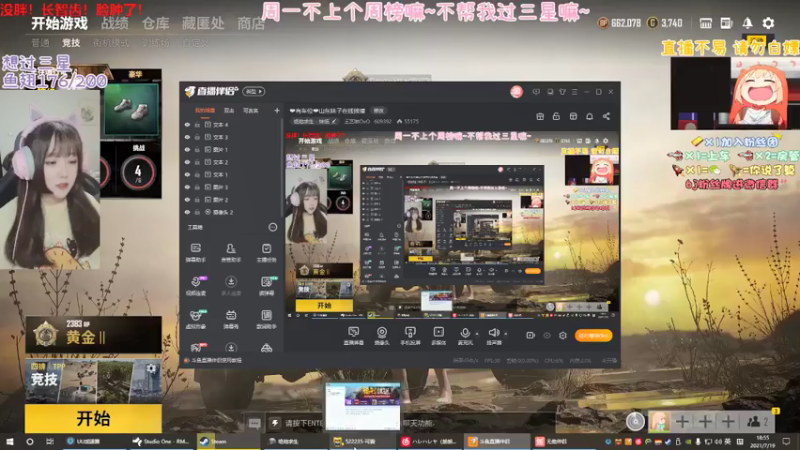Invite teammate using first plus slot

pos(682,421)
